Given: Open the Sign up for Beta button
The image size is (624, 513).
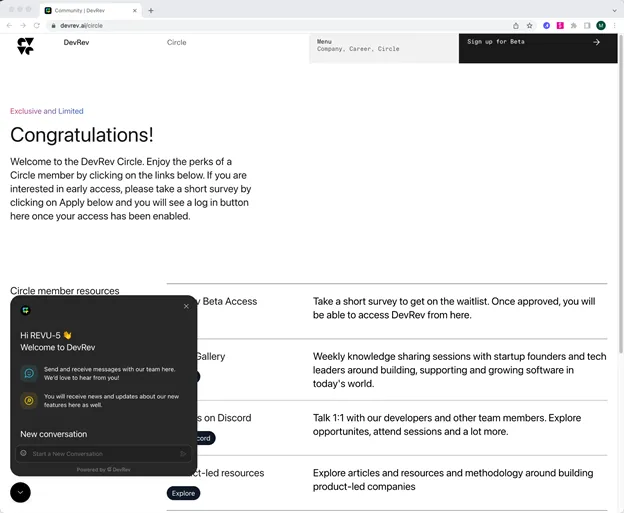Looking at the screenshot, I should [x=538, y=48].
